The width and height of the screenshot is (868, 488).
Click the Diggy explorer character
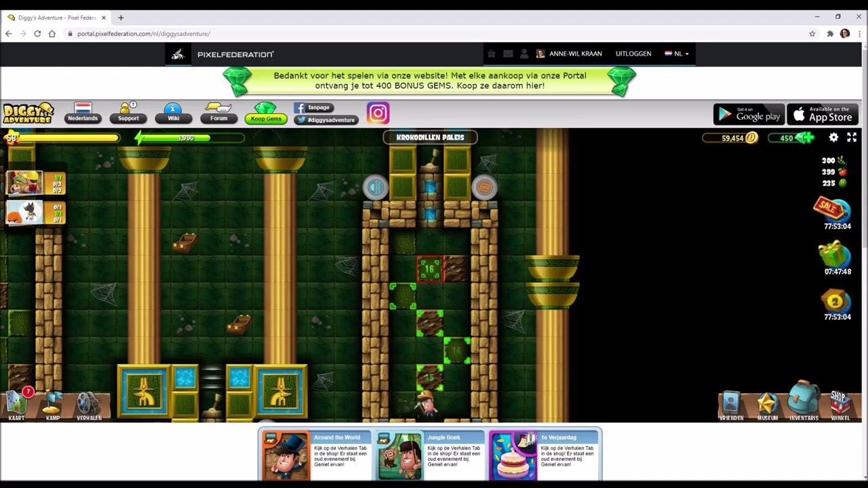pyautogui.click(x=426, y=403)
